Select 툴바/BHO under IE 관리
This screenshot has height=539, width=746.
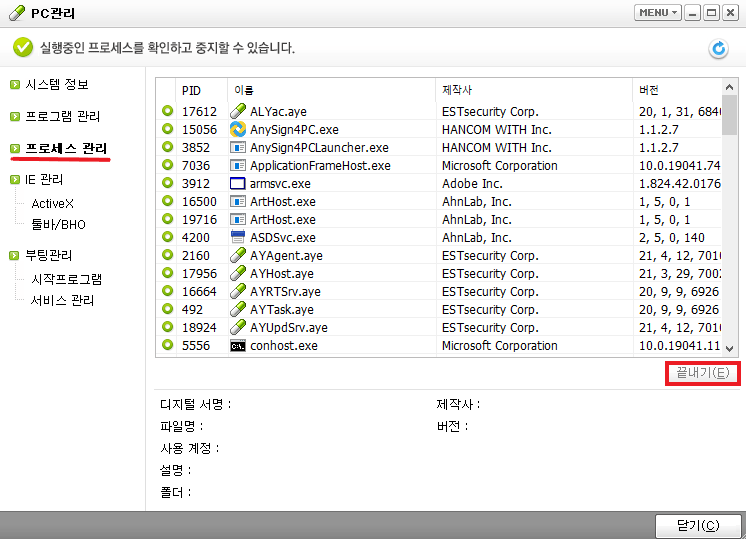58,225
